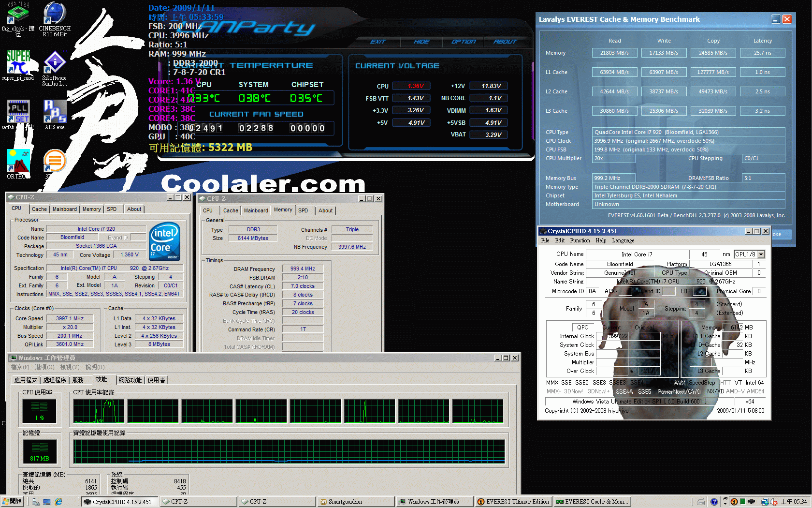This screenshot has width=812, height=508.
Task: Click the first CPU-Z window title icon
Action: 11,197
